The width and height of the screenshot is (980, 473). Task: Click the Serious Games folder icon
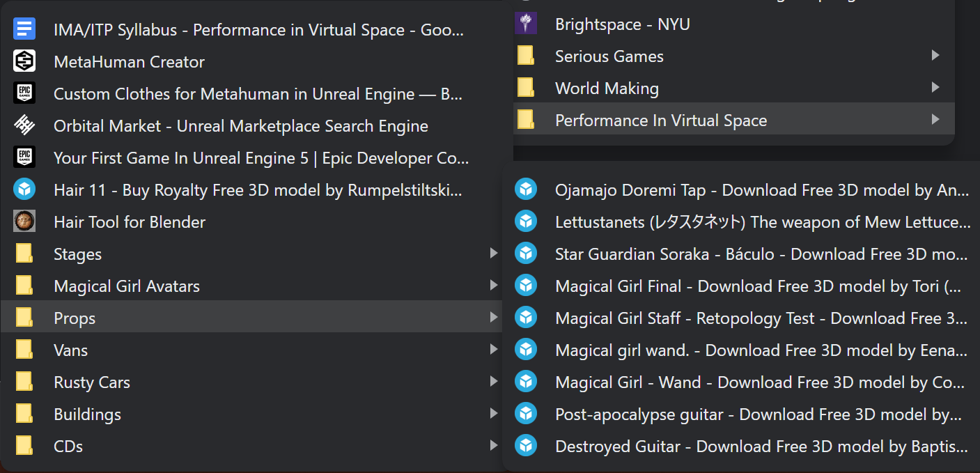click(x=526, y=56)
